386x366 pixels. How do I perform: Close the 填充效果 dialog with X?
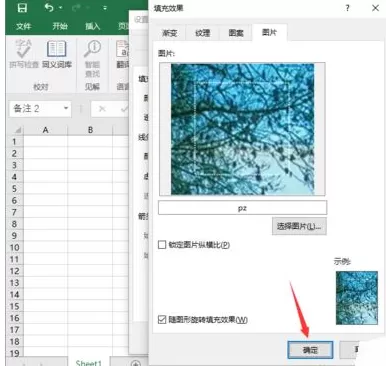click(x=375, y=8)
